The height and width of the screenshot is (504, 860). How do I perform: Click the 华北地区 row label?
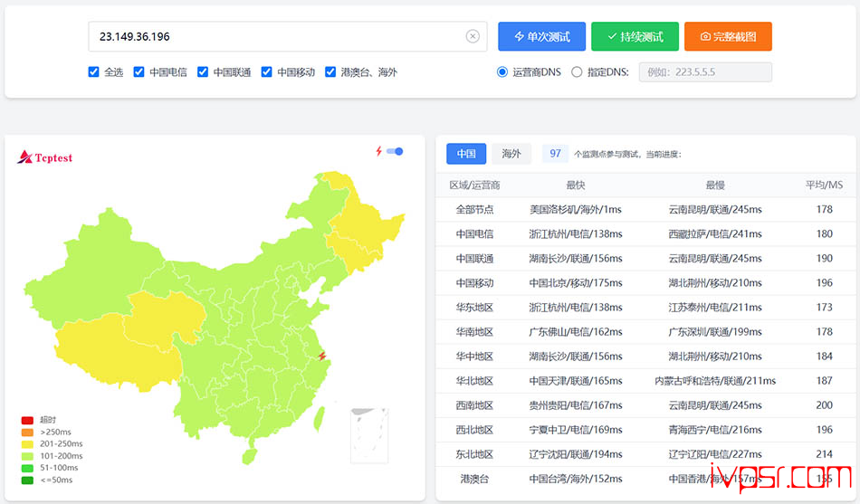474,381
